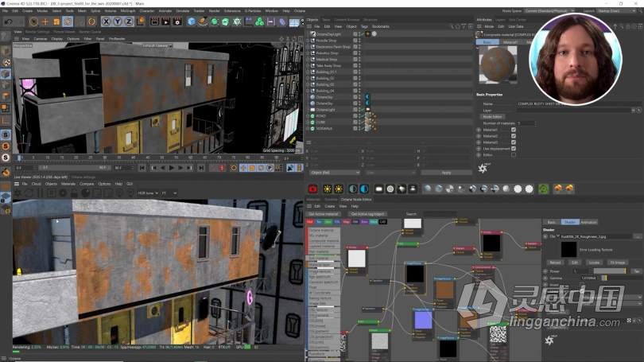Switch to the Shader tab in node properties
The height and width of the screenshot is (362, 644).
point(569,222)
